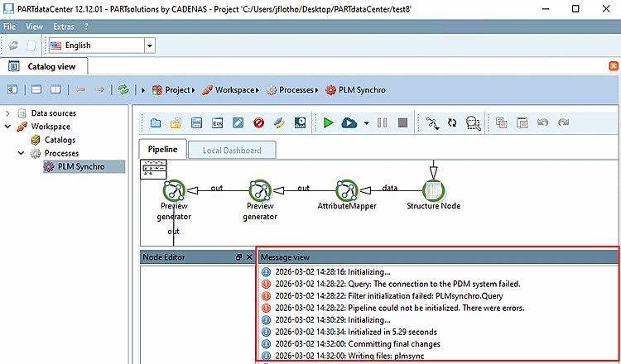
Task: Expand the Data sources tree node
Action: (x=7, y=113)
